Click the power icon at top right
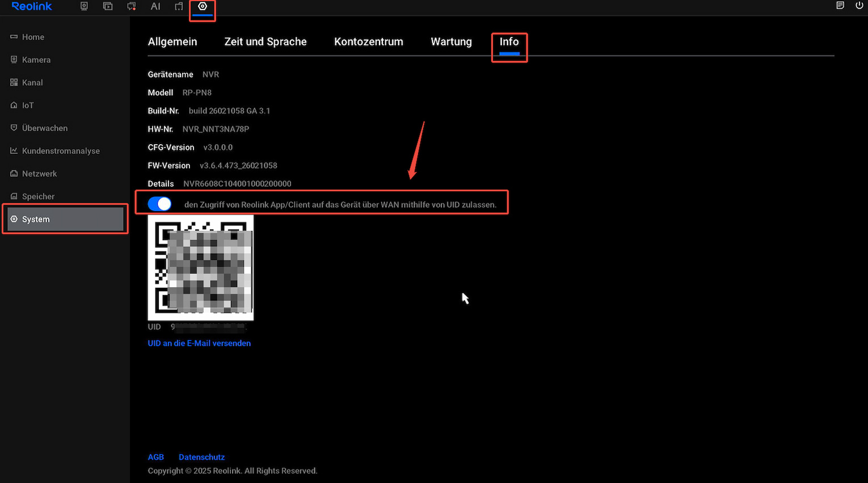Image resolution: width=868 pixels, height=483 pixels. point(859,6)
